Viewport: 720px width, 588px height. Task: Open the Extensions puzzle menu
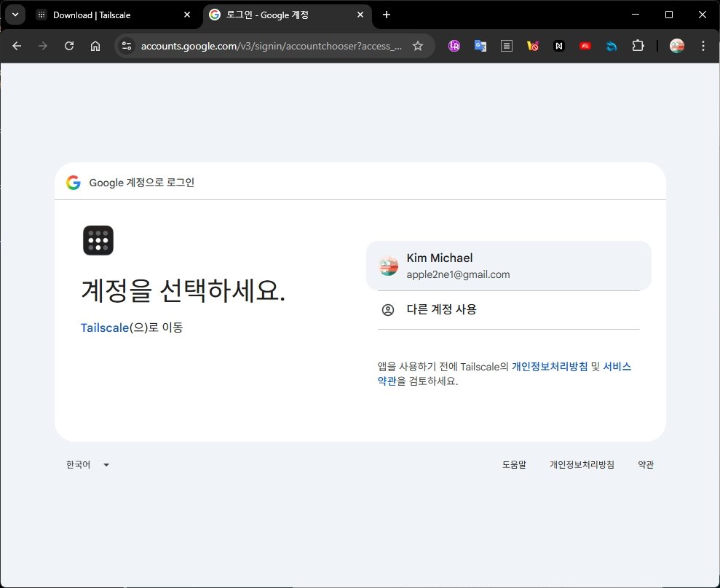638,46
